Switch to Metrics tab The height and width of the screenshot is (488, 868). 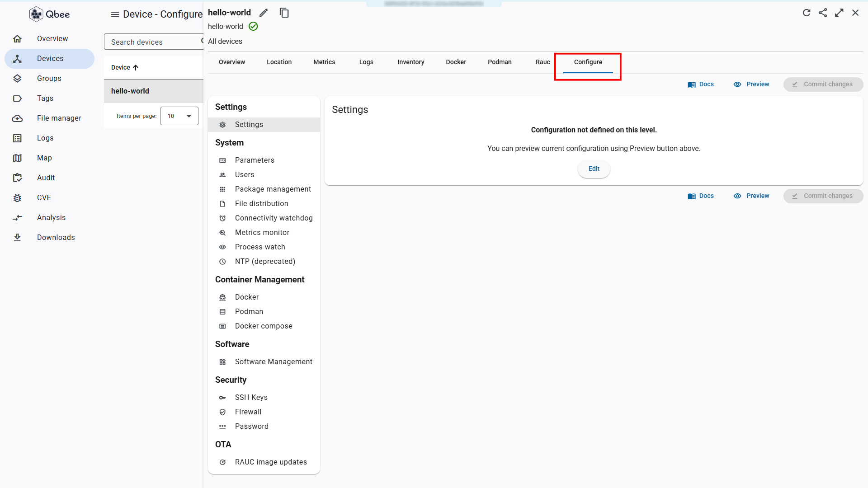click(324, 62)
